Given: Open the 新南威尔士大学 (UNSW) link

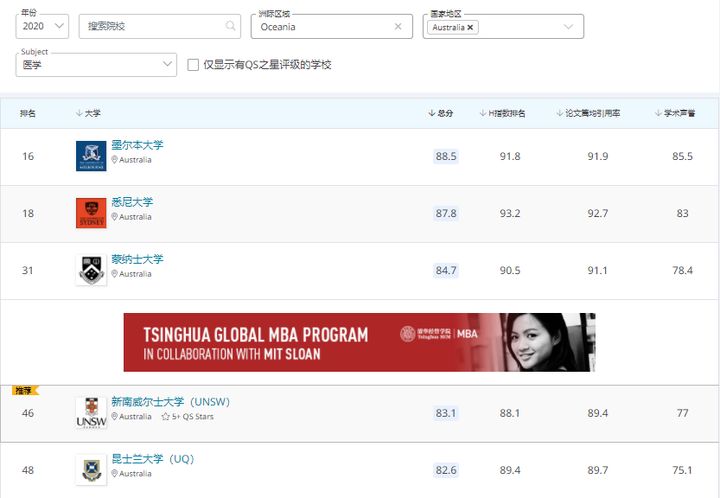Looking at the screenshot, I should click(170, 402).
